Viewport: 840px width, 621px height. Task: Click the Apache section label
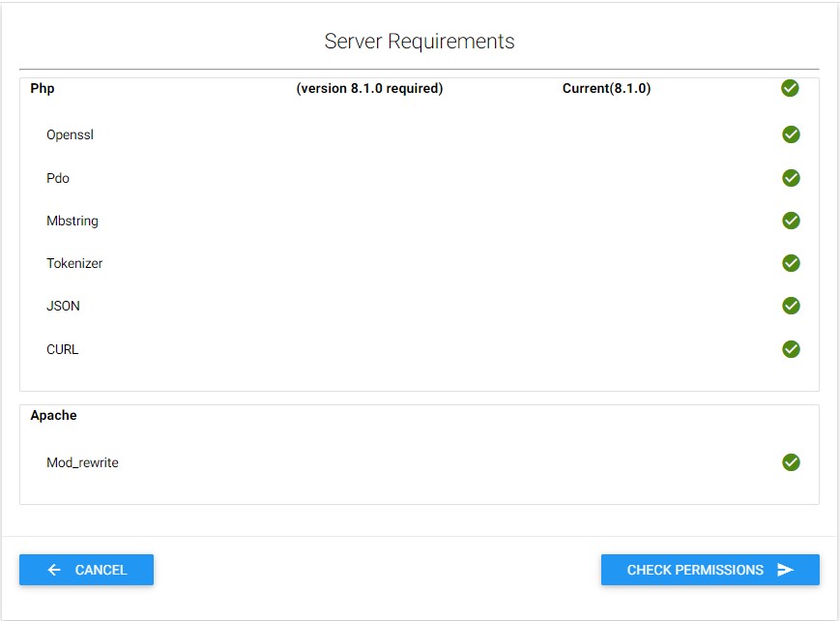[x=53, y=415]
